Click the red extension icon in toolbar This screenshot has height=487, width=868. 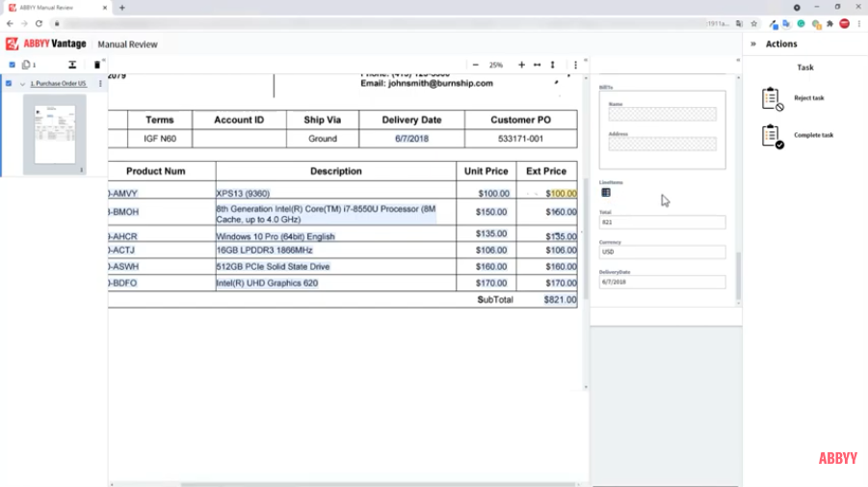point(844,24)
